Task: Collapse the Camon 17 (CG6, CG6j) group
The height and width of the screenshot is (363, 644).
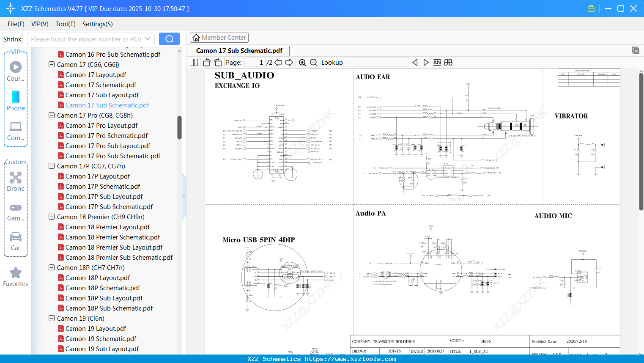Action: click(x=51, y=64)
